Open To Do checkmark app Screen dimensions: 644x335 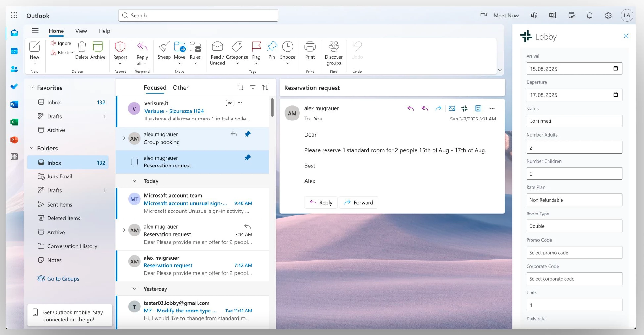click(14, 86)
